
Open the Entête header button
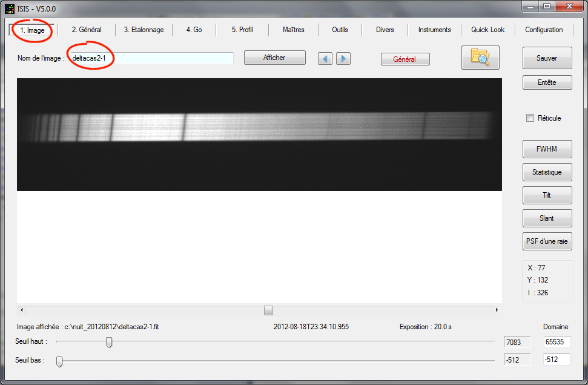547,82
